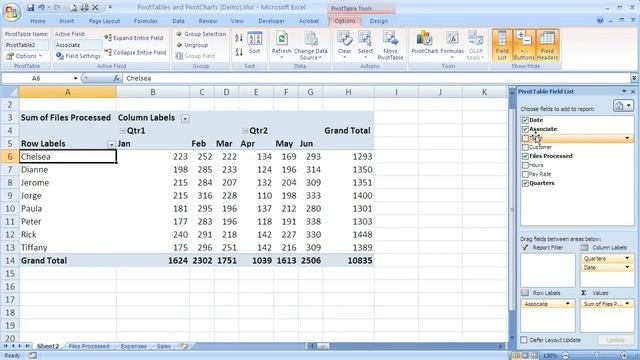Toggle the Field Headers display
This screenshot has height=360, width=640.
coord(547,45)
